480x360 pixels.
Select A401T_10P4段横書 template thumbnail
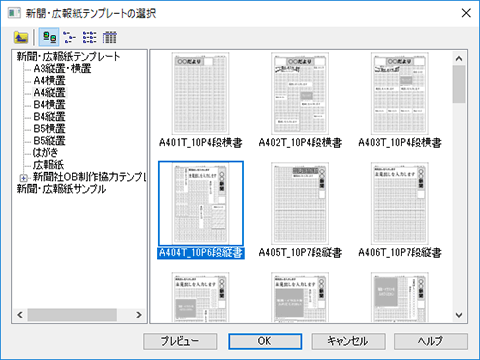(200, 93)
